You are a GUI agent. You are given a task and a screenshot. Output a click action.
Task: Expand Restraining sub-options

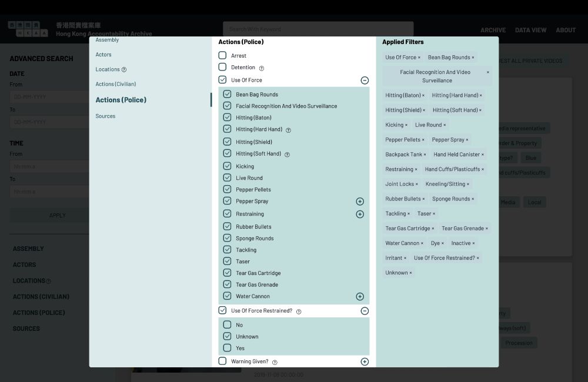(360, 215)
